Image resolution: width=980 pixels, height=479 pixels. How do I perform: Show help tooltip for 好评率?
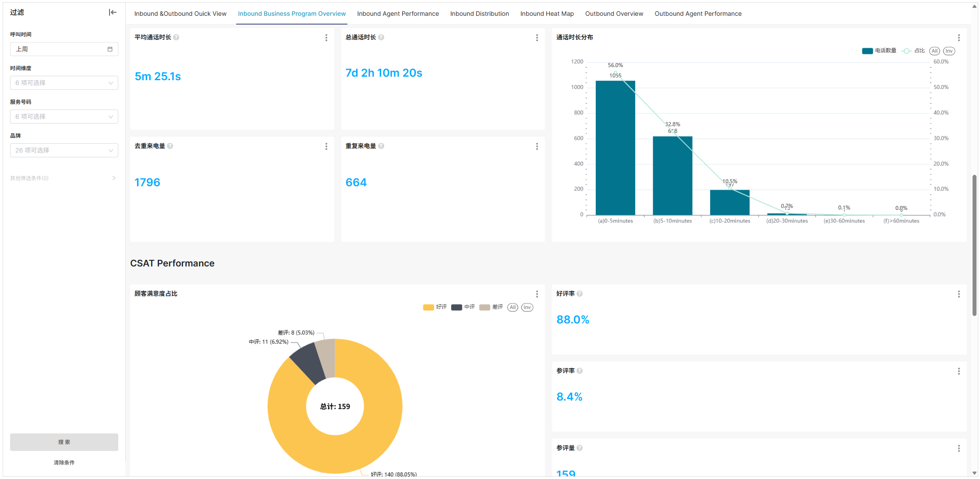click(x=580, y=294)
